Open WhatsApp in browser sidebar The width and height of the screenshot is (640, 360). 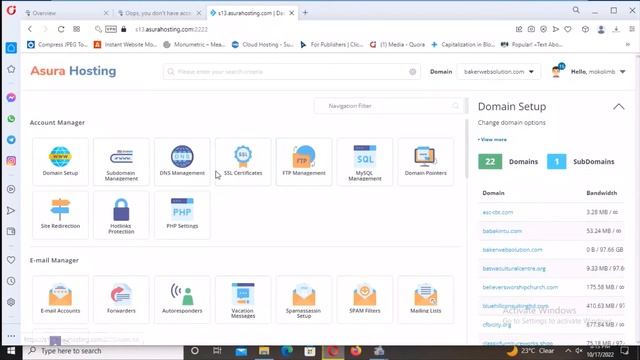11,119
